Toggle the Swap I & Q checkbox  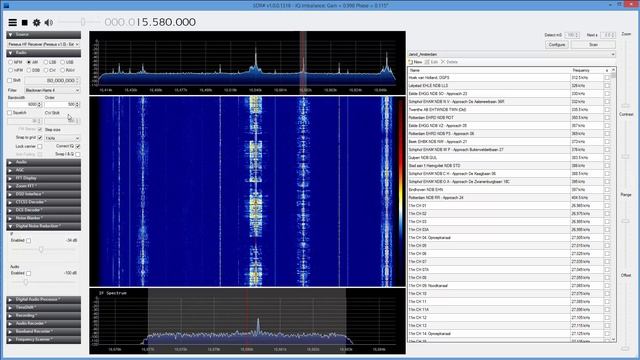click(x=78, y=154)
